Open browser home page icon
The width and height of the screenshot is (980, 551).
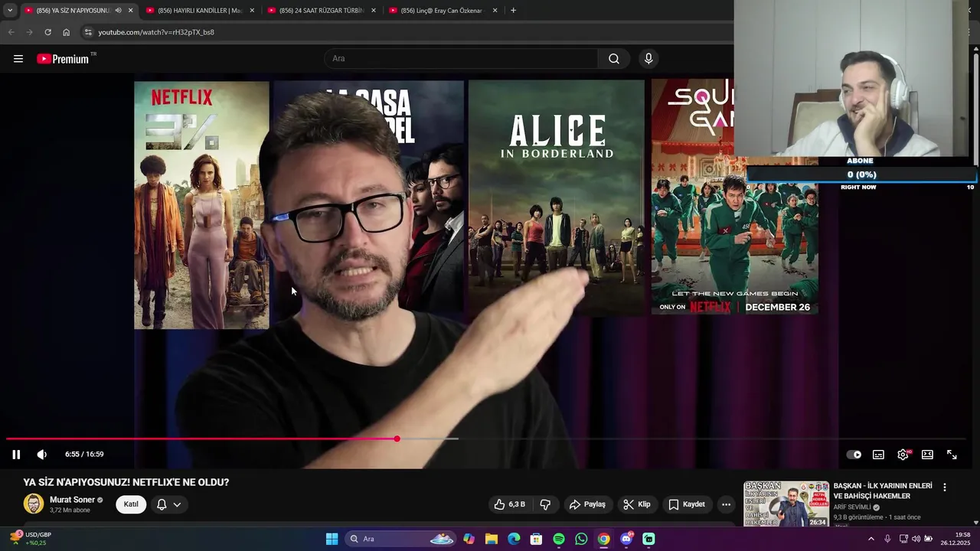pos(66,32)
